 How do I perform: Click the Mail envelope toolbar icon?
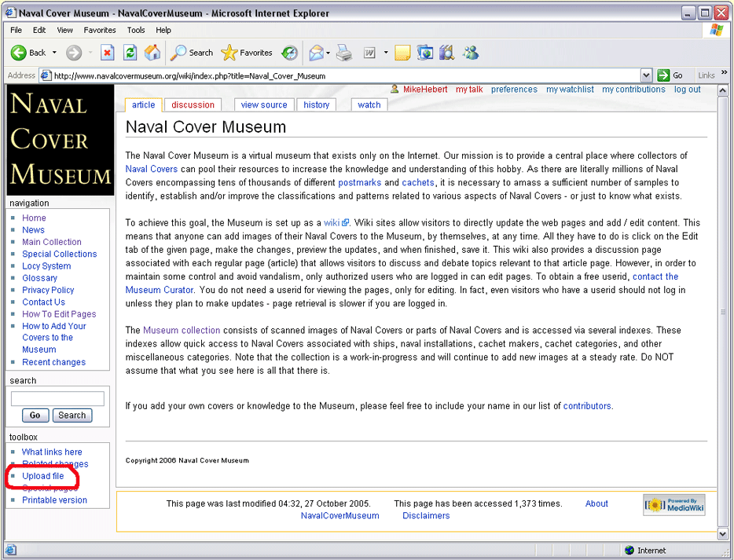(x=316, y=53)
